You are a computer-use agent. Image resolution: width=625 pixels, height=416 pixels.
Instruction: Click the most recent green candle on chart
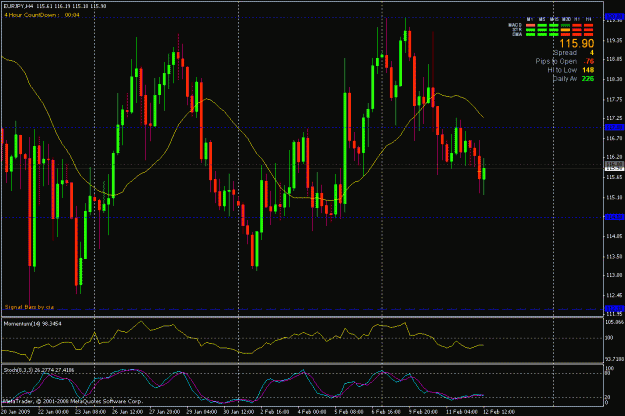click(484, 174)
